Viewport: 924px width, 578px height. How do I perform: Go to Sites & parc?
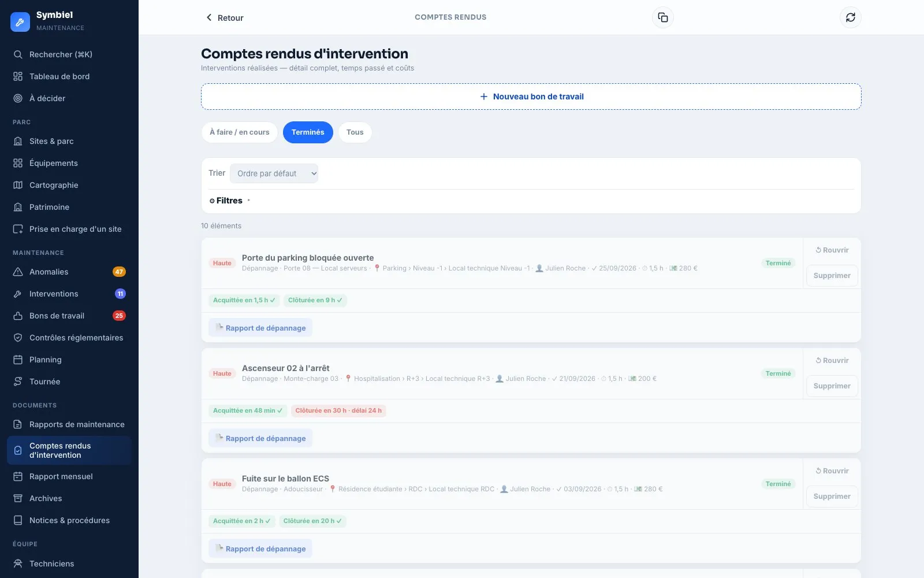(69, 141)
